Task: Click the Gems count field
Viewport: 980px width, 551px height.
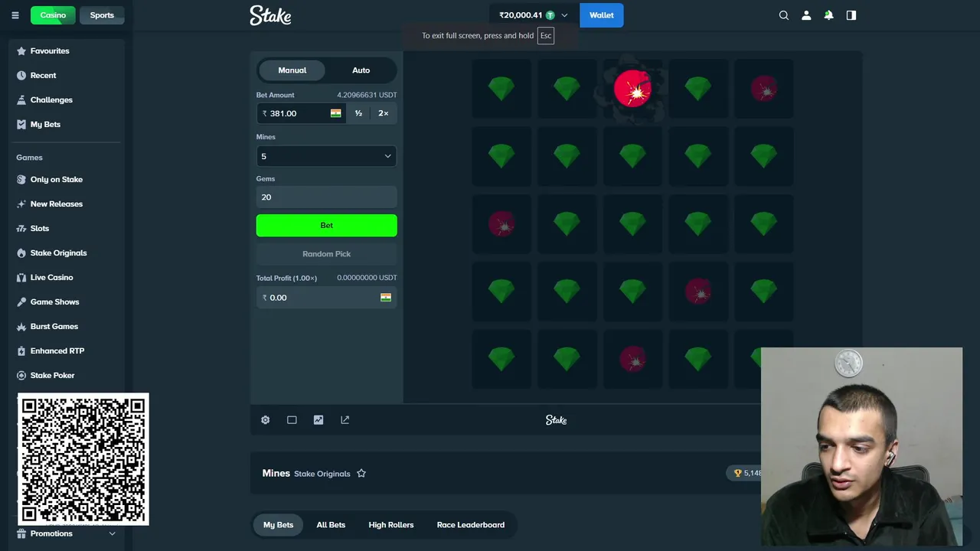Action: [326, 197]
